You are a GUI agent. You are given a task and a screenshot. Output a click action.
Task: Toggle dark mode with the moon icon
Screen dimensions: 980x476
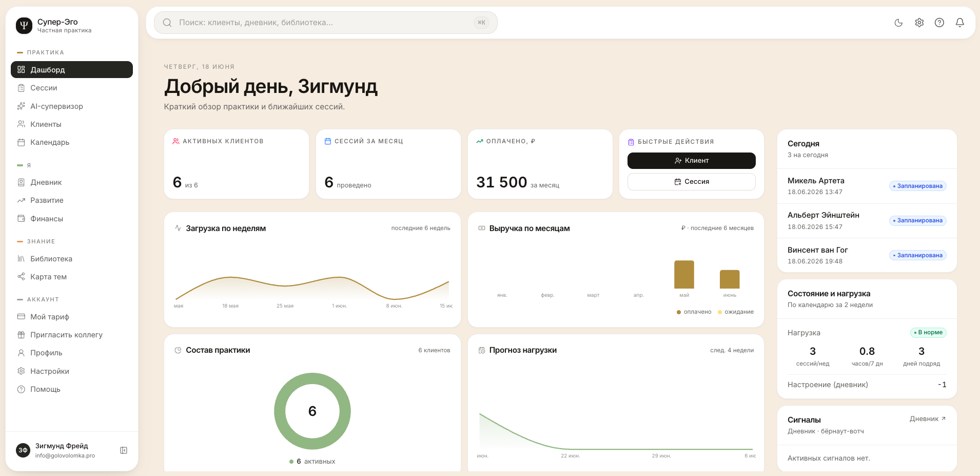pyautogui.click(x=898, y=23)
